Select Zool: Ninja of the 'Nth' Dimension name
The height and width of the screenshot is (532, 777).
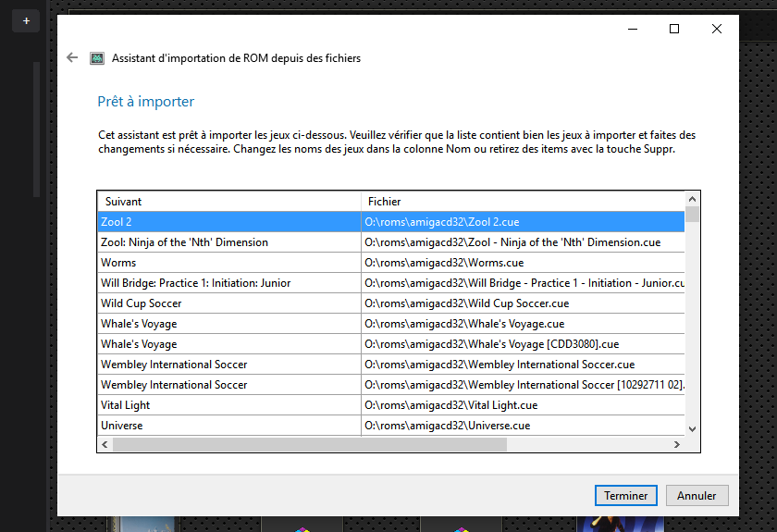[229, 242]
